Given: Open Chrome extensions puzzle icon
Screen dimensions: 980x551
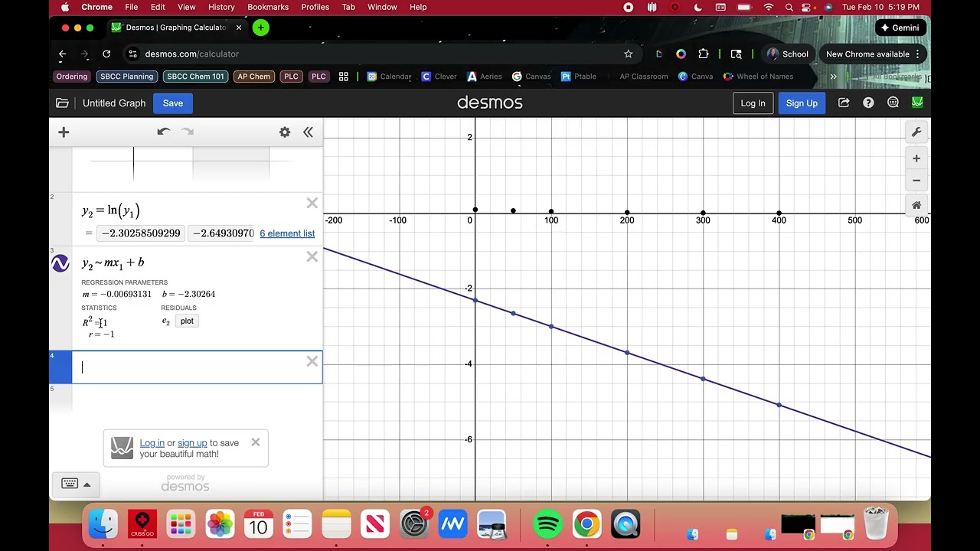Looking at the screenshot, I should coord(704,54).
